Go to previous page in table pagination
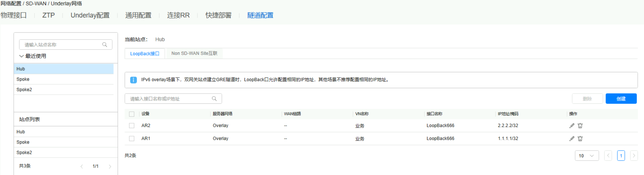 pos(608,156)
